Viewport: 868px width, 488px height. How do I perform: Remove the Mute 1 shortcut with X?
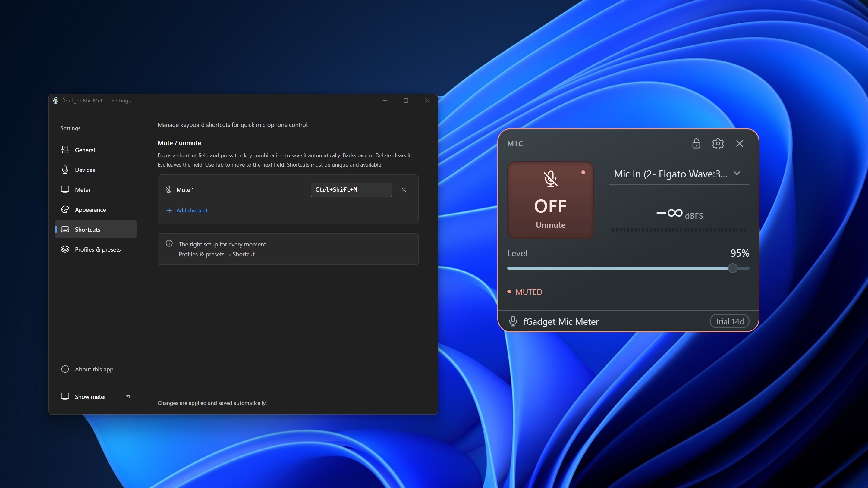[404, 189]
